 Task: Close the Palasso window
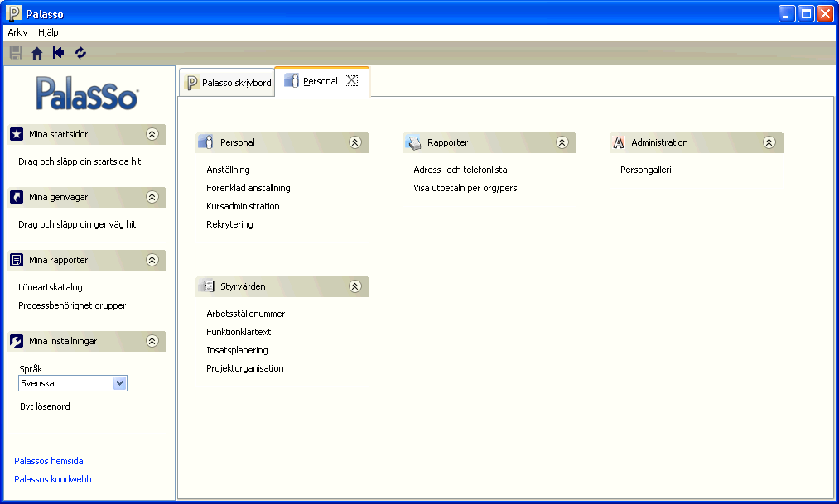point(825,13)
